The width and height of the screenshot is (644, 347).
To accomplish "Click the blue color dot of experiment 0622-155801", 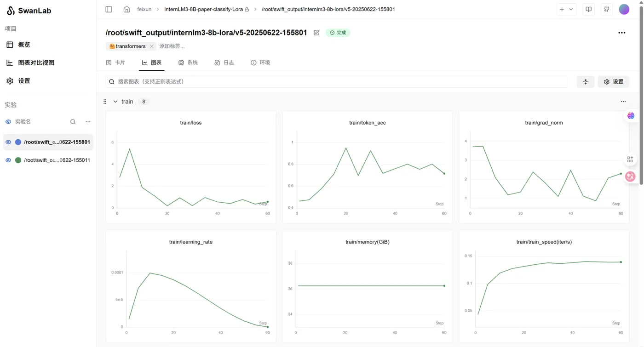I will point(18,142).
